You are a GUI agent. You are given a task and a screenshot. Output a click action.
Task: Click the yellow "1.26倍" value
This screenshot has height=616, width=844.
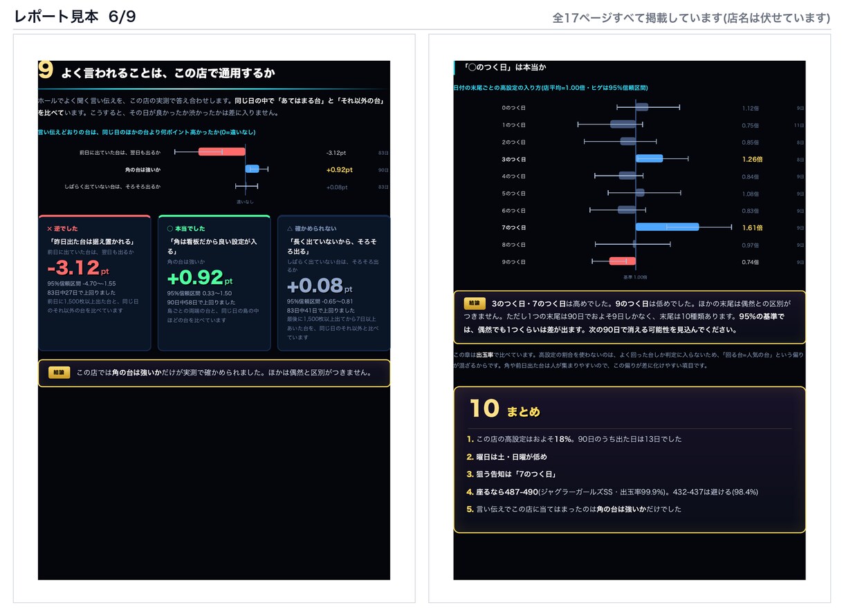[752, 159]
